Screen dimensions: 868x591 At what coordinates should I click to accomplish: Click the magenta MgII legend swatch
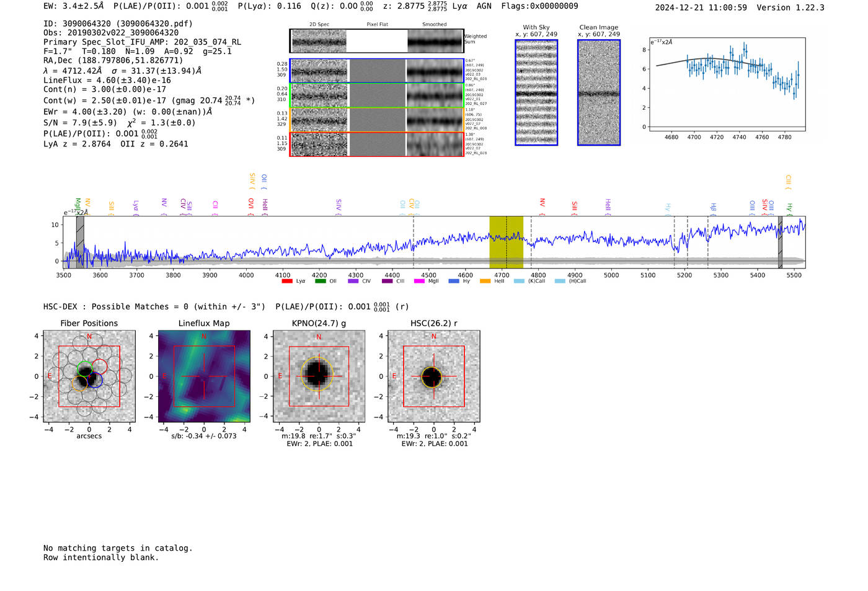pos(418,282)
